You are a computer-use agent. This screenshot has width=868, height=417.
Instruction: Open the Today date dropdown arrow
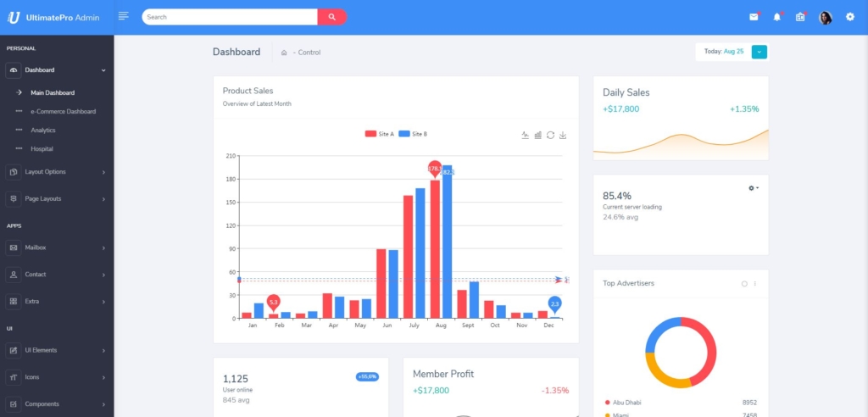tap(759, 52)
